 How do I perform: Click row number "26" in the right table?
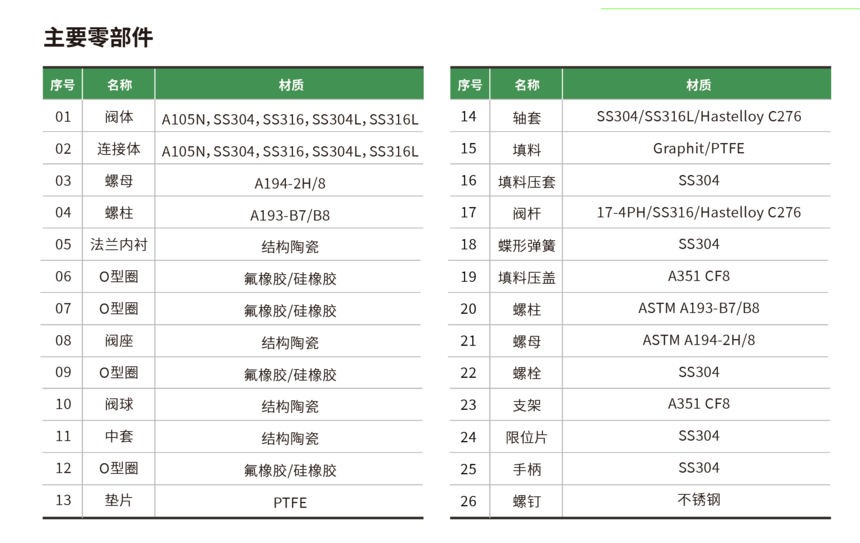(469, 501)
